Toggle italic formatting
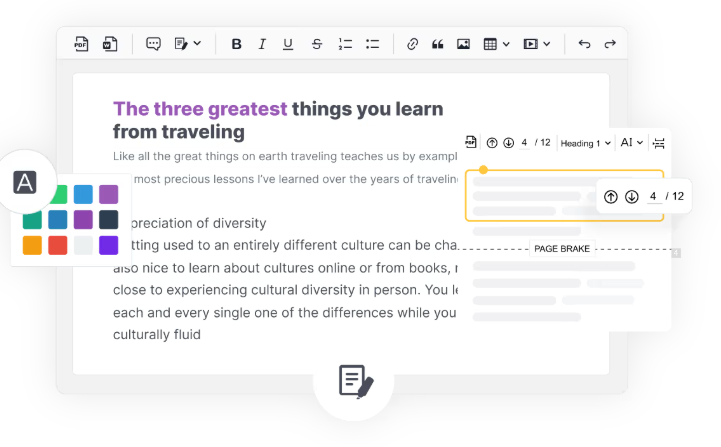This screenshot has height=447, width=721. tap(262, 44)
